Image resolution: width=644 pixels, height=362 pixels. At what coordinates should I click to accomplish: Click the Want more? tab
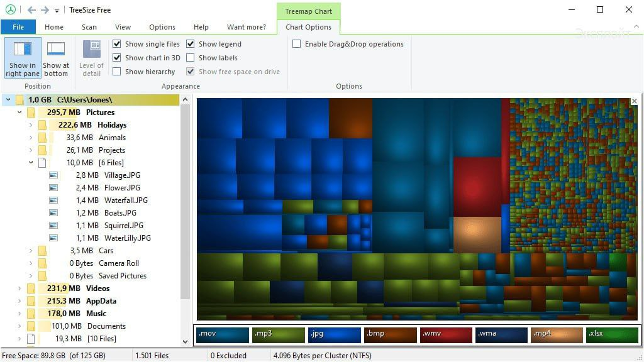click(247, 27)
